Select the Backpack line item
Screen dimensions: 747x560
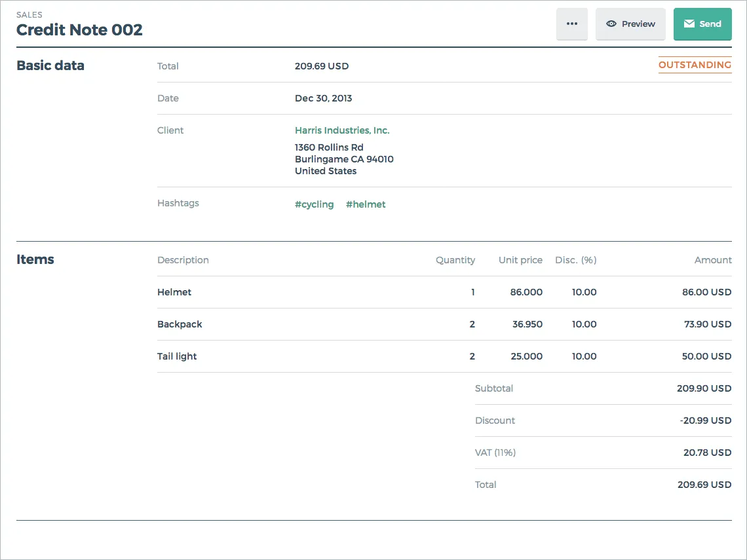[x=180, y=324]
